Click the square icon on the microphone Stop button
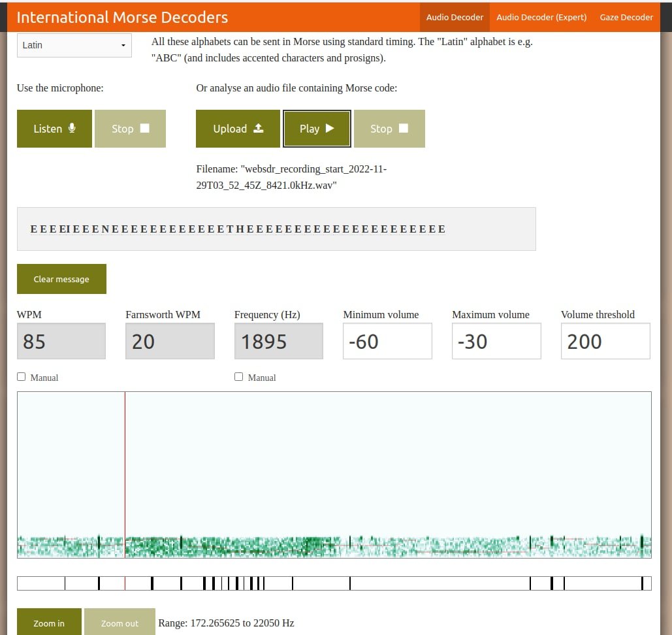Viewport: 672px width, 635px height. [x=145, y=128]
